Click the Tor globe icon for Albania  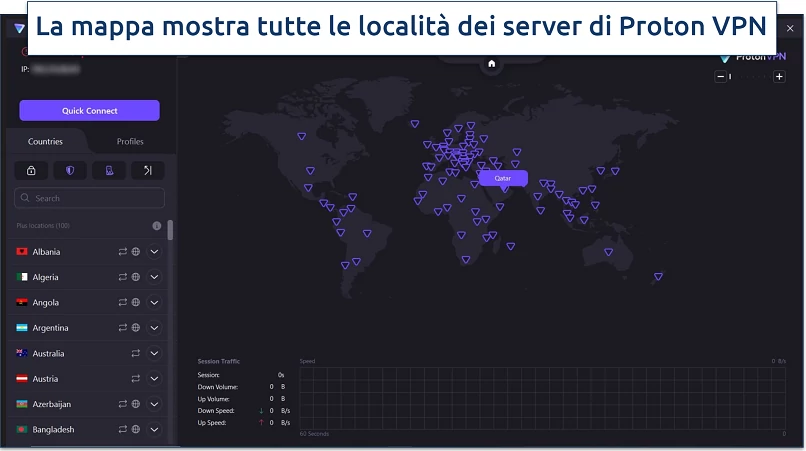(x=136, y=252)
